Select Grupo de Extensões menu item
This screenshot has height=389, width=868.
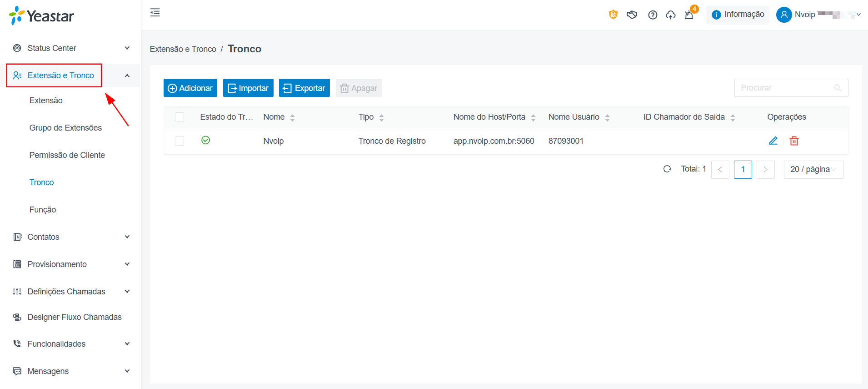65,128
